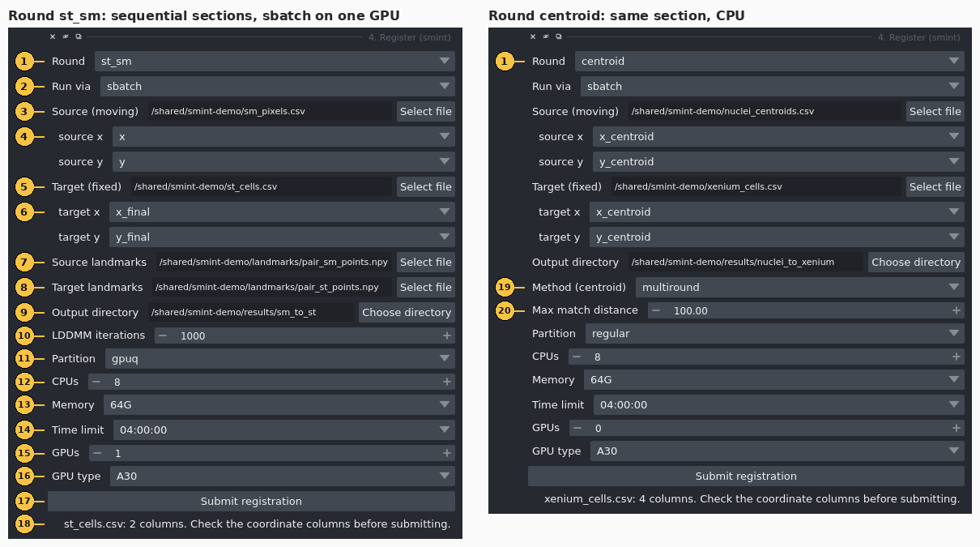Open the Time limit dropdown in the st_sm panel

284,429
